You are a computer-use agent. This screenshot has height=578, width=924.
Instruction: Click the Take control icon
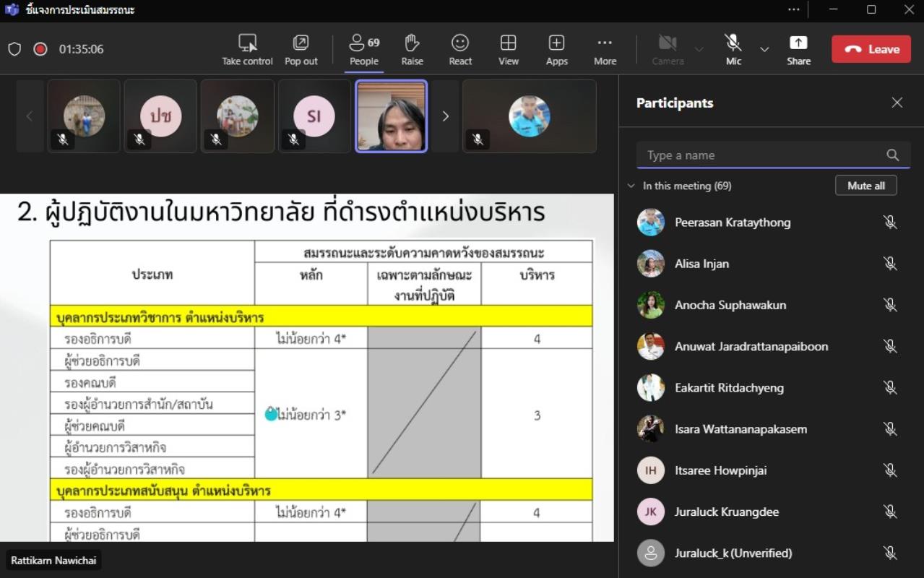pos(247,43)
